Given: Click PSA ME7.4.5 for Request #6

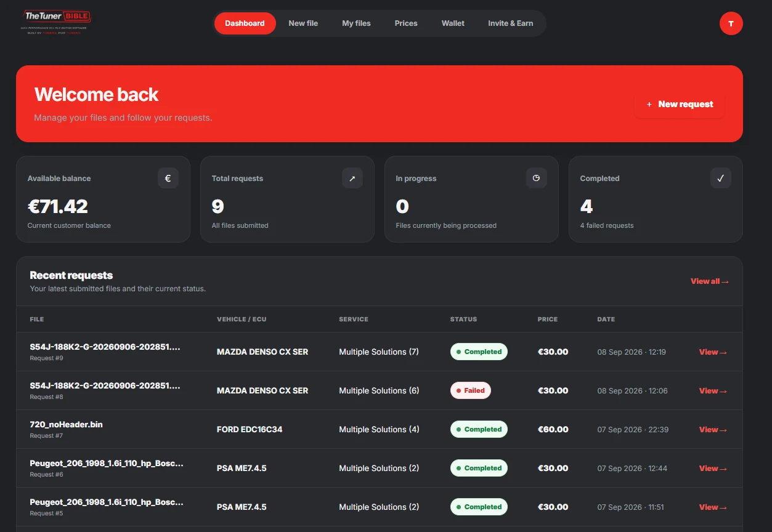Looking at the screenshot, I should 242,469.
